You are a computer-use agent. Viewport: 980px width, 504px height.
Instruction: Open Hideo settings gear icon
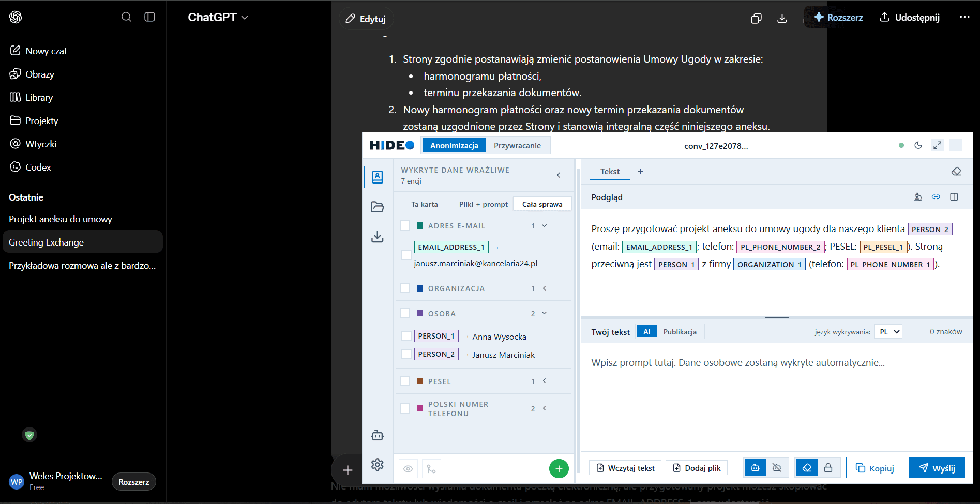coord(378,465)
